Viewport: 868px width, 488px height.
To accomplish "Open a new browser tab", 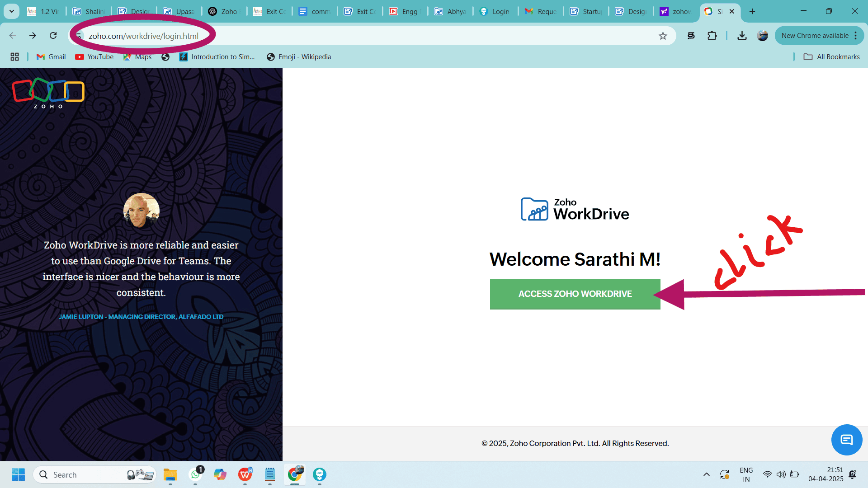I will click(x=752, y=11).
